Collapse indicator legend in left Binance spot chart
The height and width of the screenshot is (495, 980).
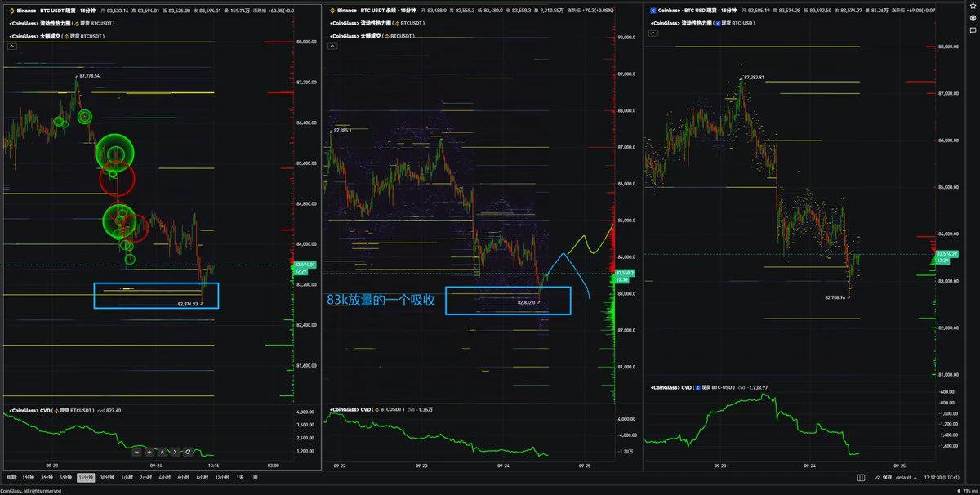click(x=12, y=47)
